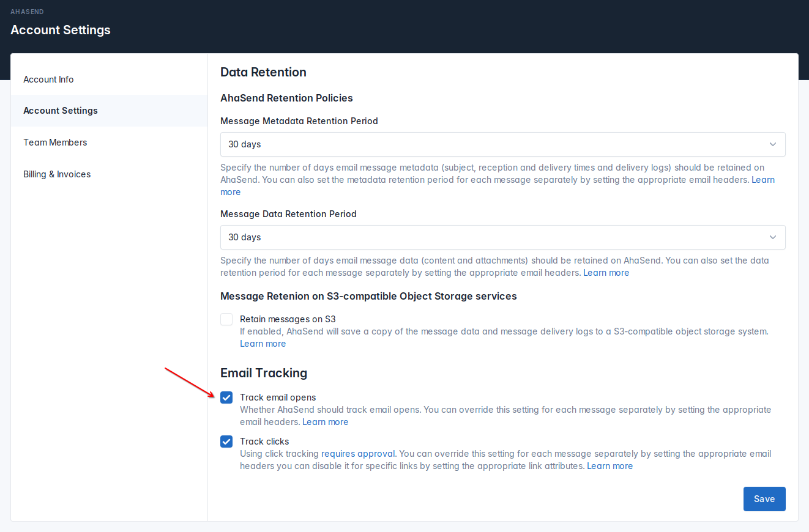Save the account settings
The width and height of the screenshot is (809, 532).
[x=764, y=499]
